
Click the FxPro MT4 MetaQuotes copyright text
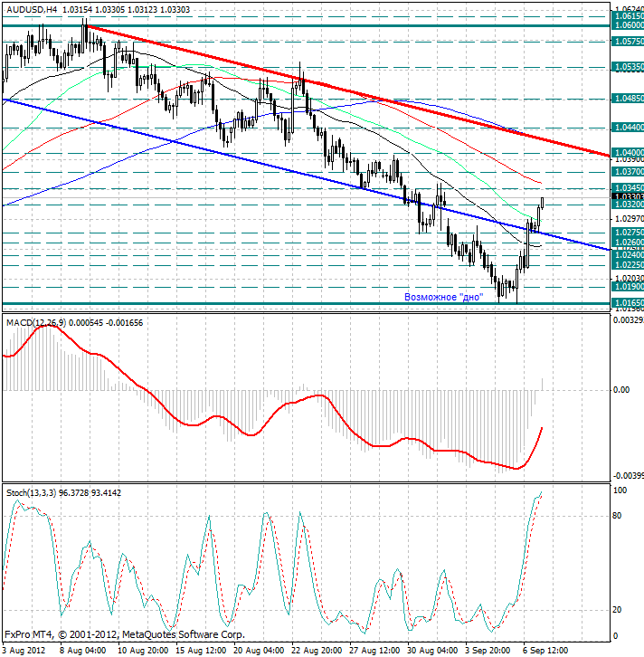[x=124, y=635]
